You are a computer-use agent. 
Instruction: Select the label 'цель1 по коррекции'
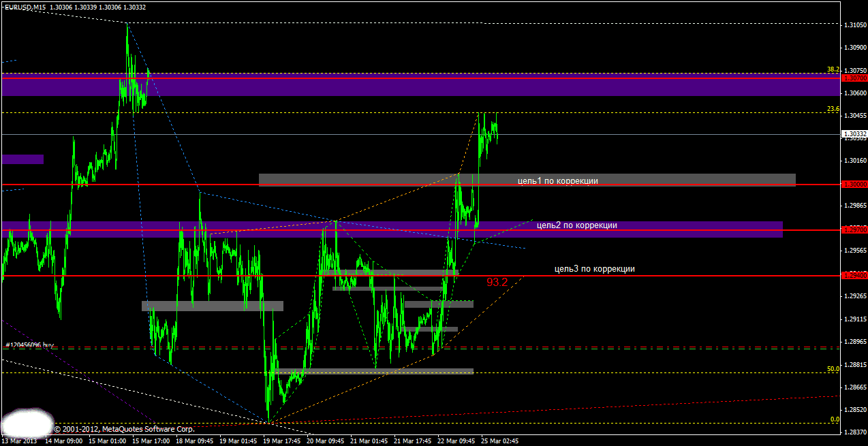557,181
